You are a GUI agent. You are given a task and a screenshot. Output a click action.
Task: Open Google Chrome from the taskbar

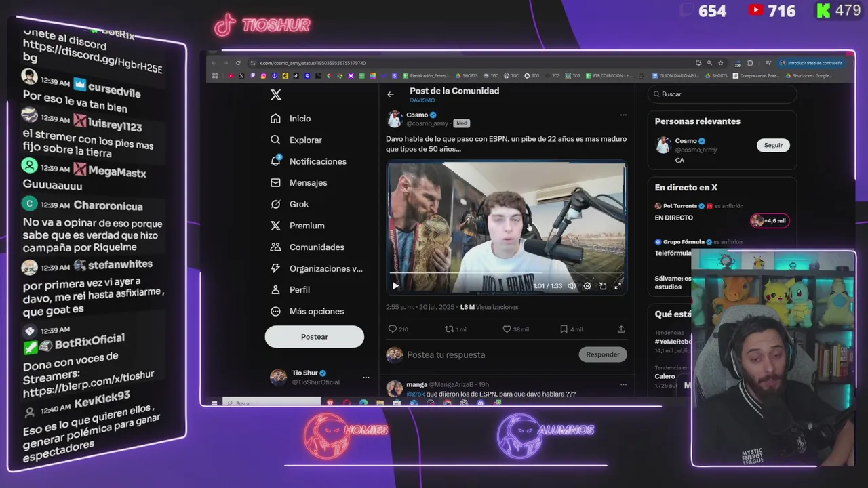pos(447,403)
